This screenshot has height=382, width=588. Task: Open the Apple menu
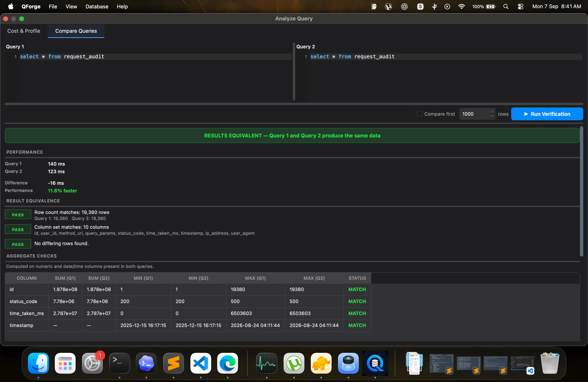tap(11, 7)
